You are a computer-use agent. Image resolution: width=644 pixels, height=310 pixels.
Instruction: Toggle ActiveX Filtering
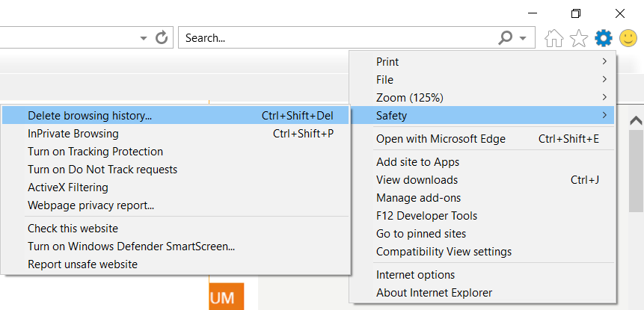click(68, 187)
